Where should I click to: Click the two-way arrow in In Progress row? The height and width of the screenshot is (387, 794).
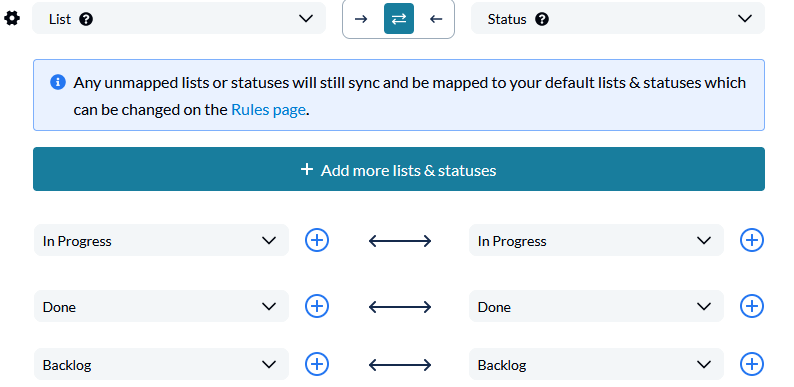(x=400, y=241)
